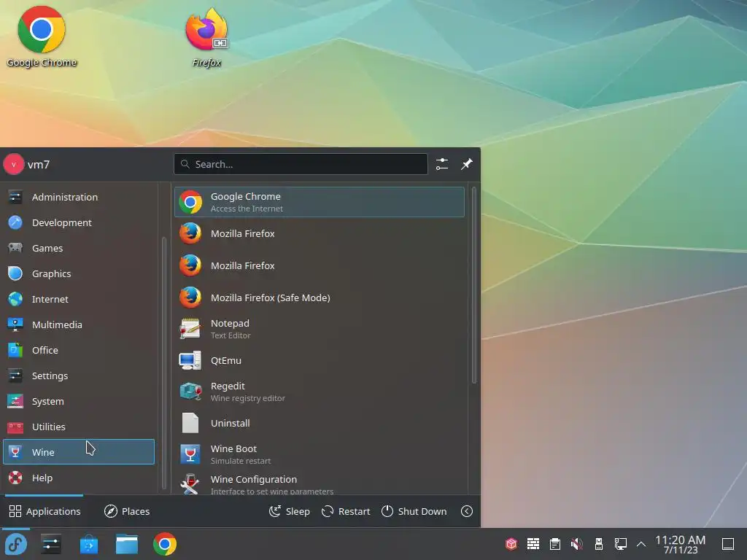Viewport: 747px width, 560px height.
Task: Click the firewall tray icon
Action: point(533,544)
